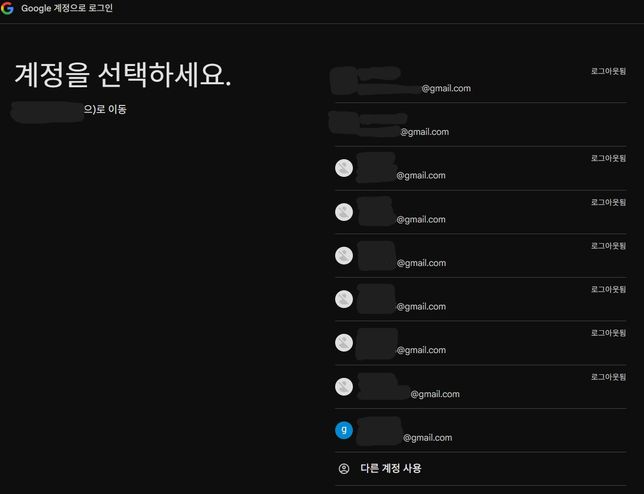Choose 다른 계정 사용 to add another account
This screenshot has width=644, height=494.
(481, 469)
